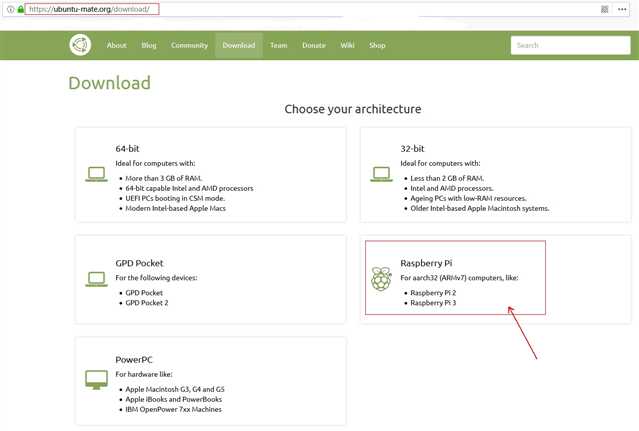Screen dimensions: 639x431
Task: Focus the Search field
Action: 570,45
